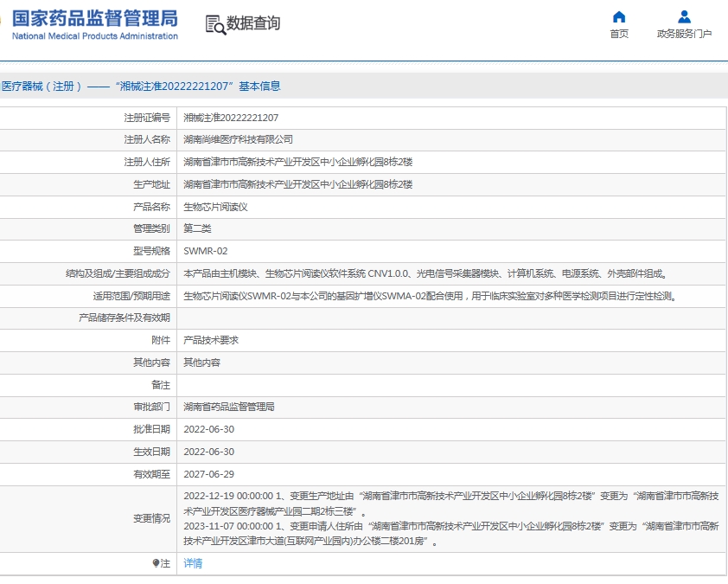Click the 注册人住所 address value
This screenshot has width=728, height=584.
[297, 162]
